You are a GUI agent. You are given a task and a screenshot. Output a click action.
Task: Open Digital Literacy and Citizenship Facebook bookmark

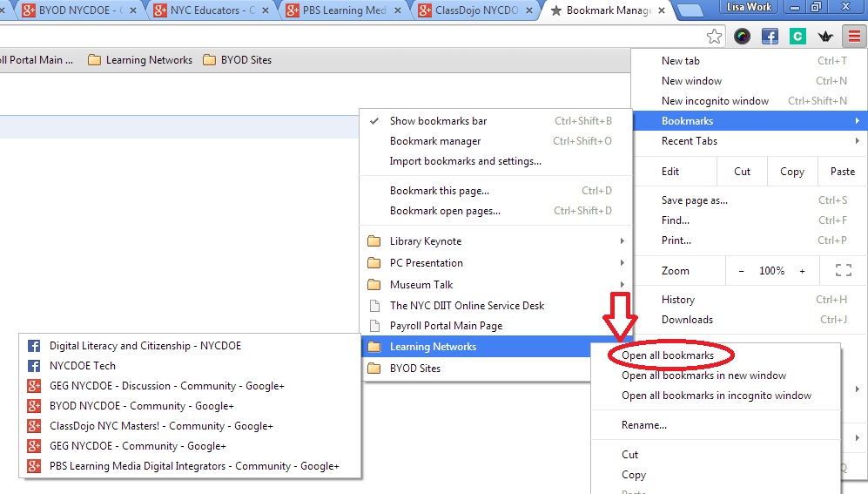click(x=190, y=346)
